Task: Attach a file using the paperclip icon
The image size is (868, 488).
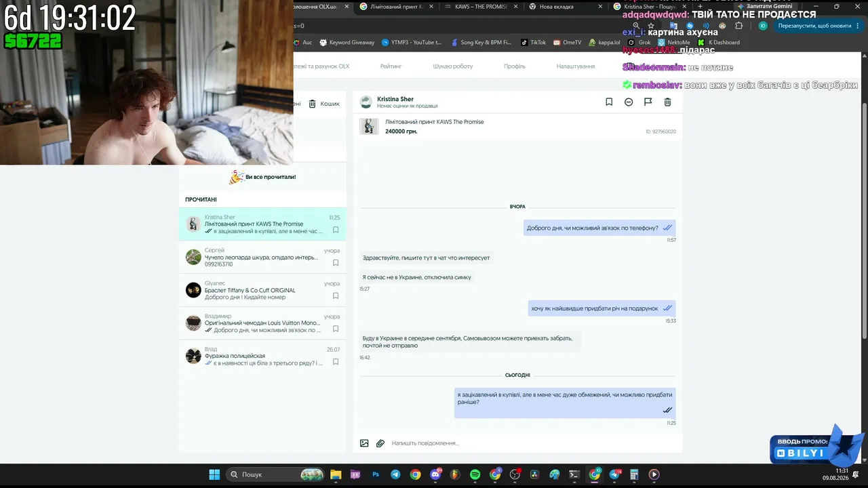Action: click(x=380, y=443)
